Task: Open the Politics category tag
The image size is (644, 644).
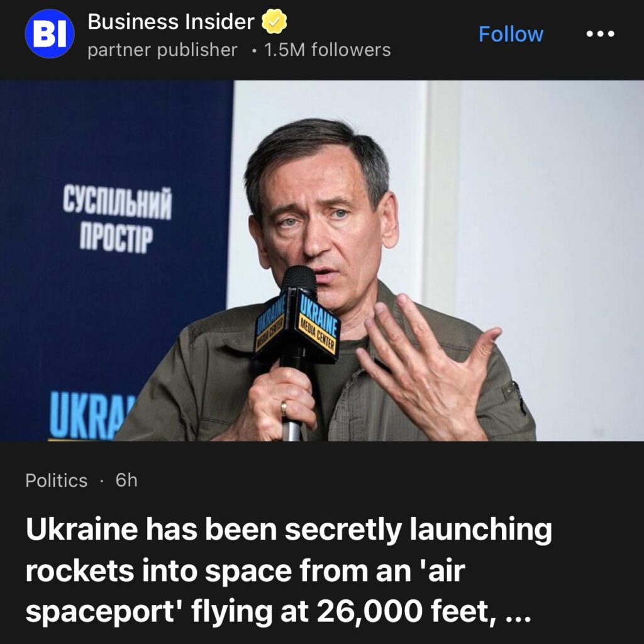Action: (x=56, y=480)
